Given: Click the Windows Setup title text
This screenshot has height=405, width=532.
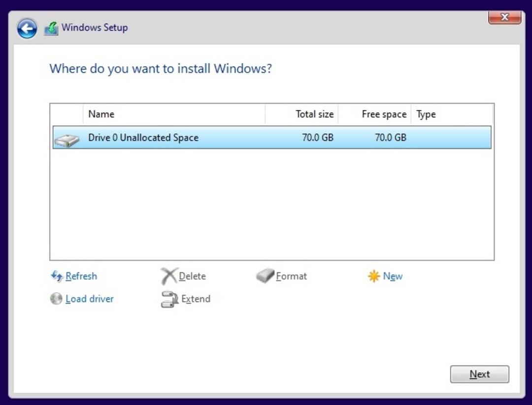Looking at the screenshot, I should pyautogui.click(x=95, y=28).
